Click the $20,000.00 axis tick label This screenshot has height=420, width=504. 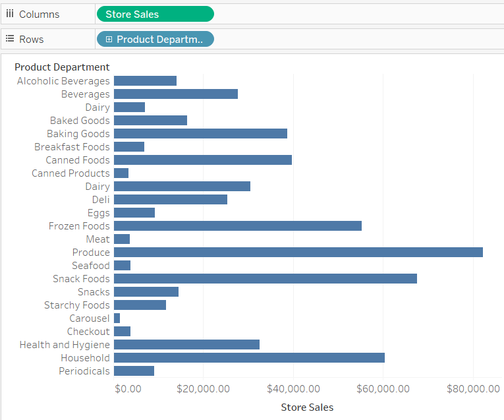point(203,389)
